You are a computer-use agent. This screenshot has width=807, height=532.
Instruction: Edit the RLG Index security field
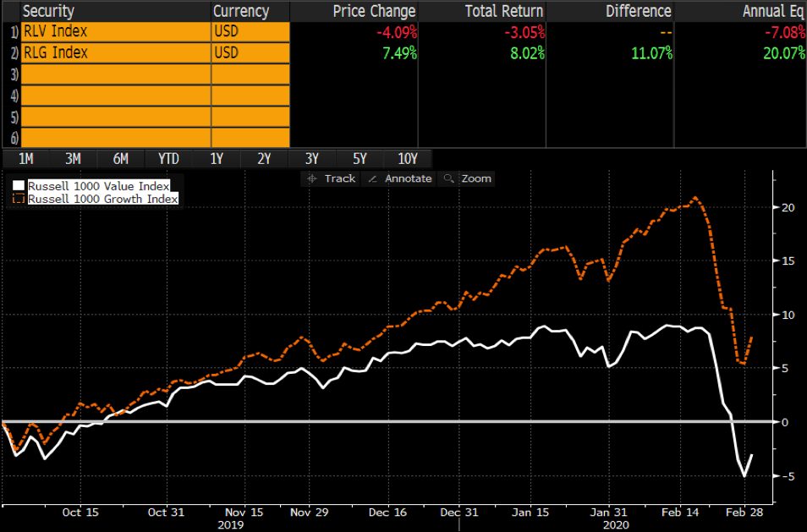point(116,53)
